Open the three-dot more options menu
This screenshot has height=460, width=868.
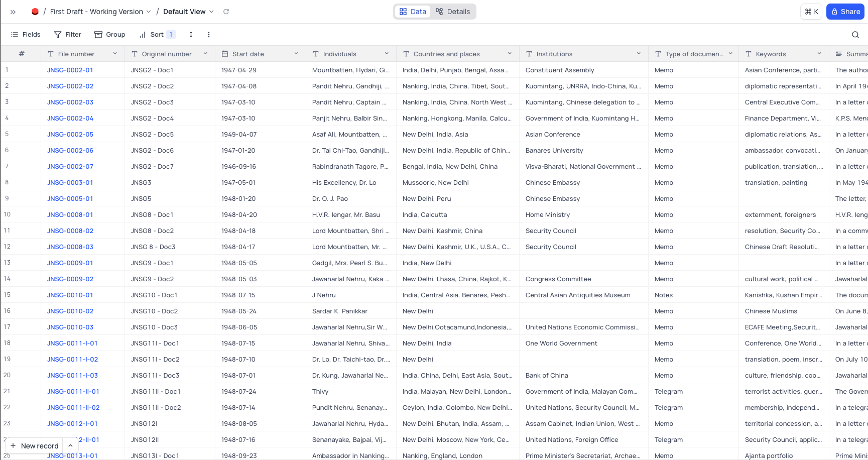[x=209, y=35]
